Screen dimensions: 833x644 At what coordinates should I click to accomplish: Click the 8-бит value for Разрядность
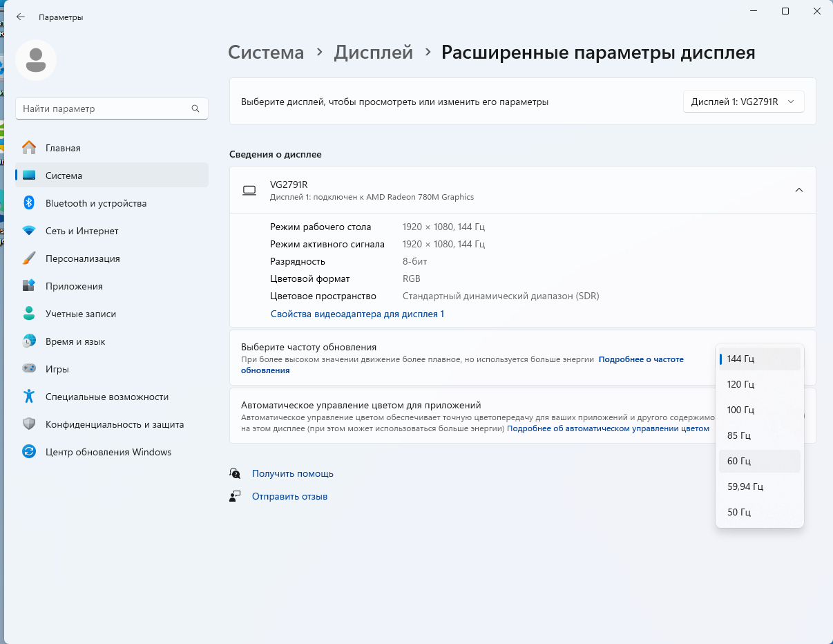pyautogui.click(x=415, y=261)
